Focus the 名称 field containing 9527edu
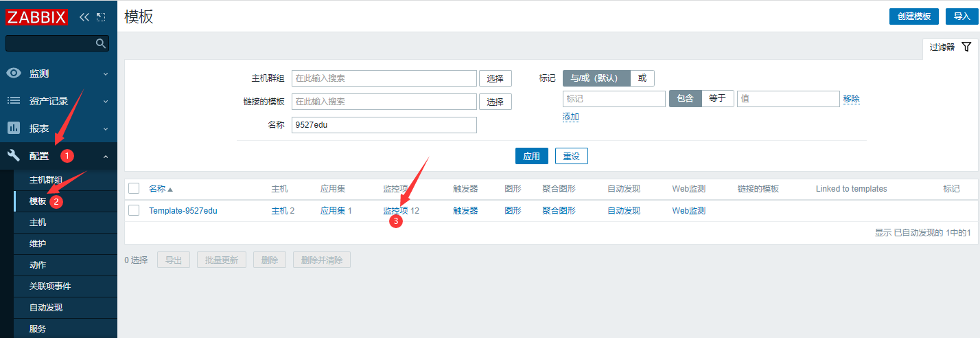 click(384, 125)
